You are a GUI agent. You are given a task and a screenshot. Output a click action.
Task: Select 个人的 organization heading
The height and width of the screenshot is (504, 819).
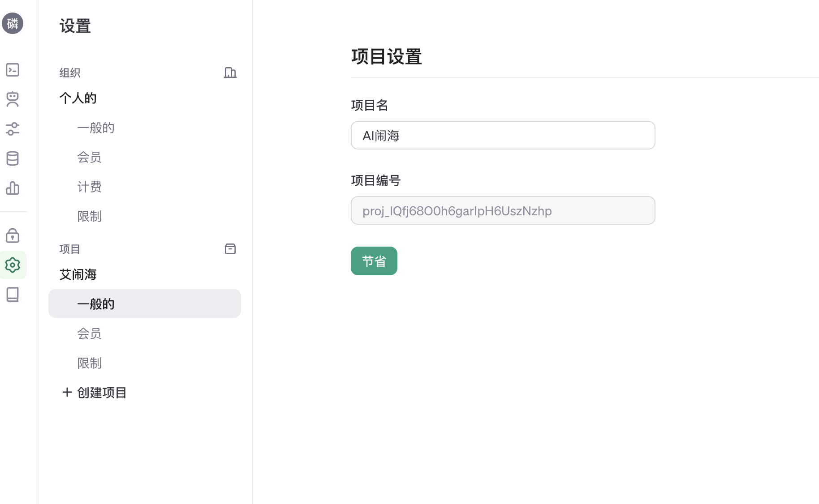(78, 98)
